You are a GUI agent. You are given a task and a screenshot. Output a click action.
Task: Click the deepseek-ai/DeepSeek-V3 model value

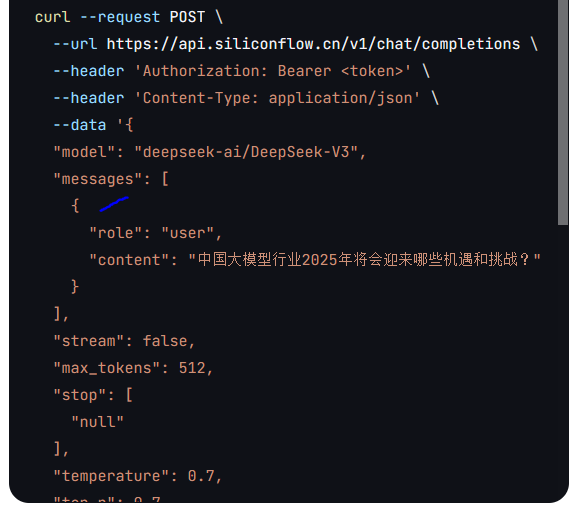[246, 152]
